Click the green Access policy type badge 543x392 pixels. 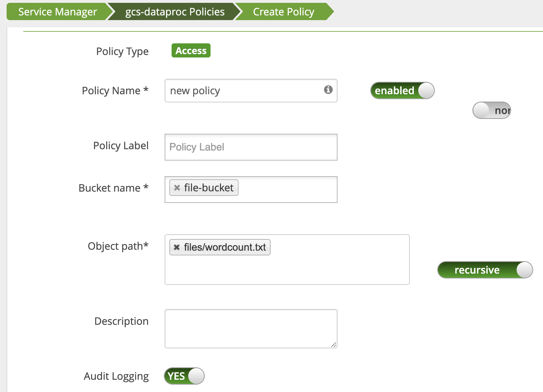[191, 51]
